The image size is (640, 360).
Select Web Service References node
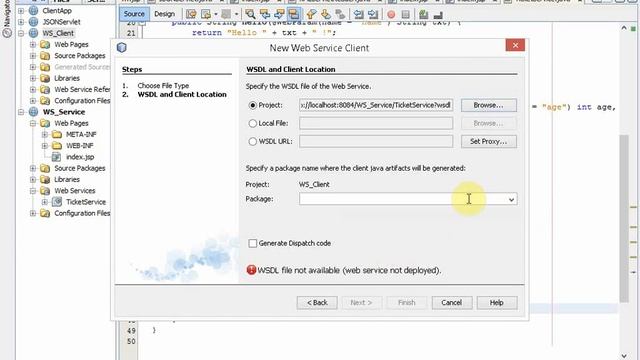click(82, 89)
